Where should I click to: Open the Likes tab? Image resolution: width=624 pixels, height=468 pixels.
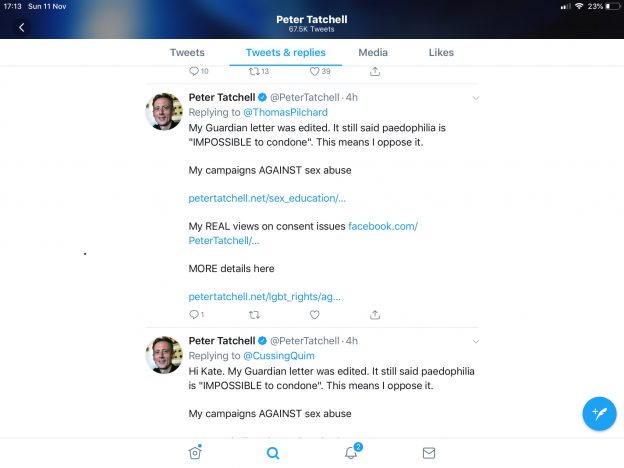coord(441,53)
